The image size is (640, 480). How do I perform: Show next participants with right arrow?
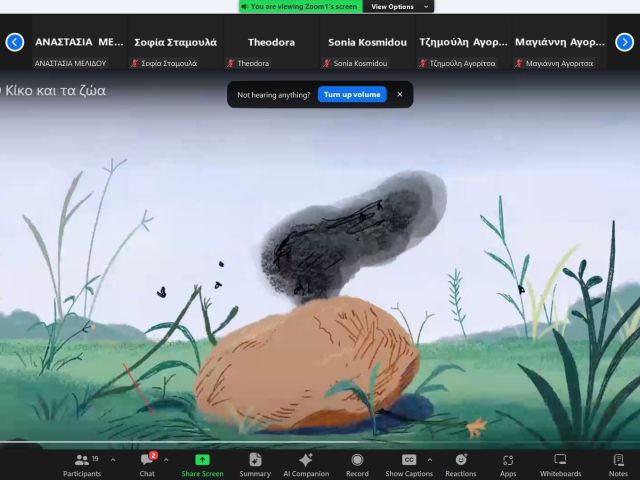coord(624,42)
